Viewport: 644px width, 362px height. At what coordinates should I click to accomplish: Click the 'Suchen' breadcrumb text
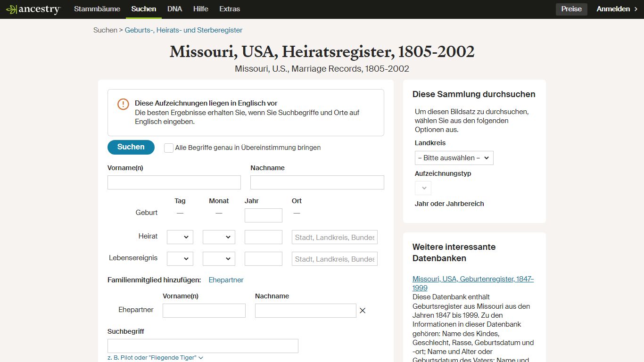[x=105, y=30]
